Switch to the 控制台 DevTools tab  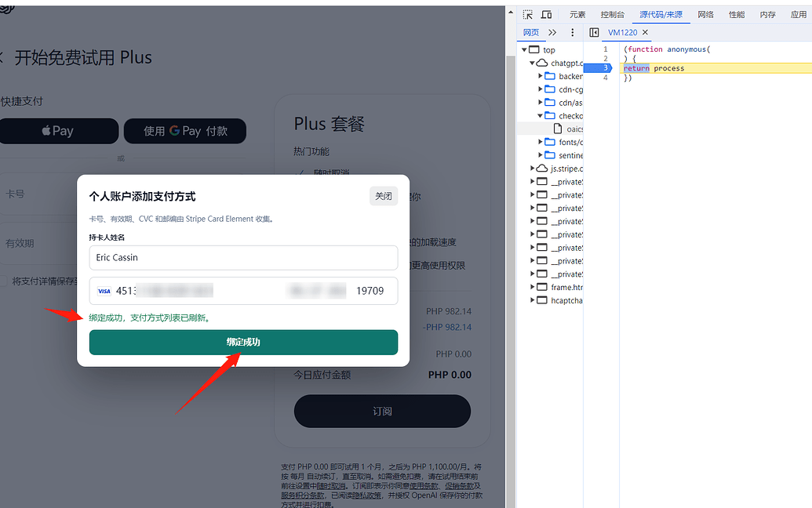(x=613, y=14)
